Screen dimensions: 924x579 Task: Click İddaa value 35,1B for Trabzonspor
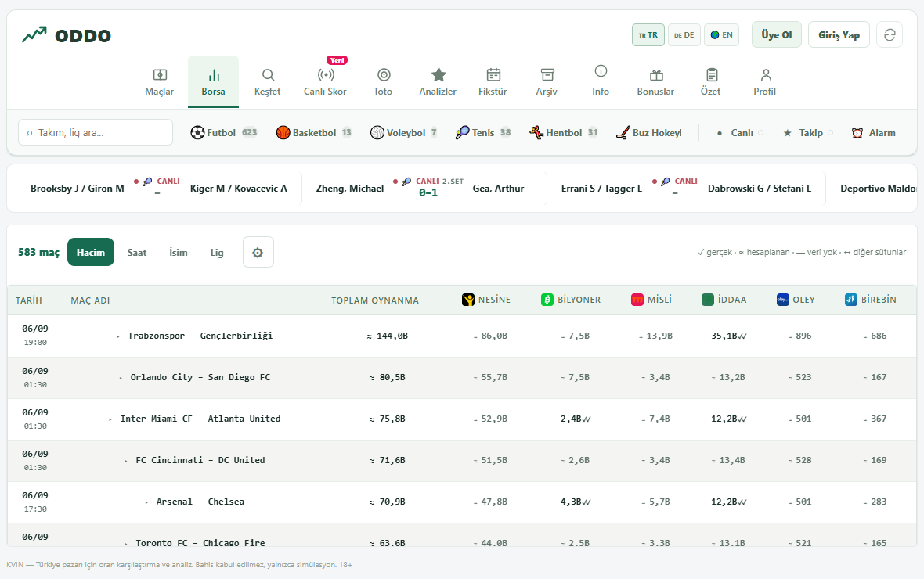[x=728, y=336]
